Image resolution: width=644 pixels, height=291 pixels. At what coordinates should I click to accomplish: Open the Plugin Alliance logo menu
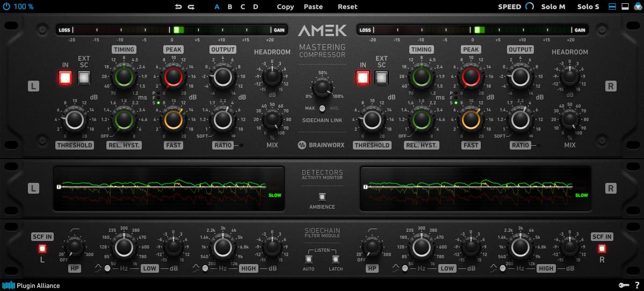(x=31, y=285)
